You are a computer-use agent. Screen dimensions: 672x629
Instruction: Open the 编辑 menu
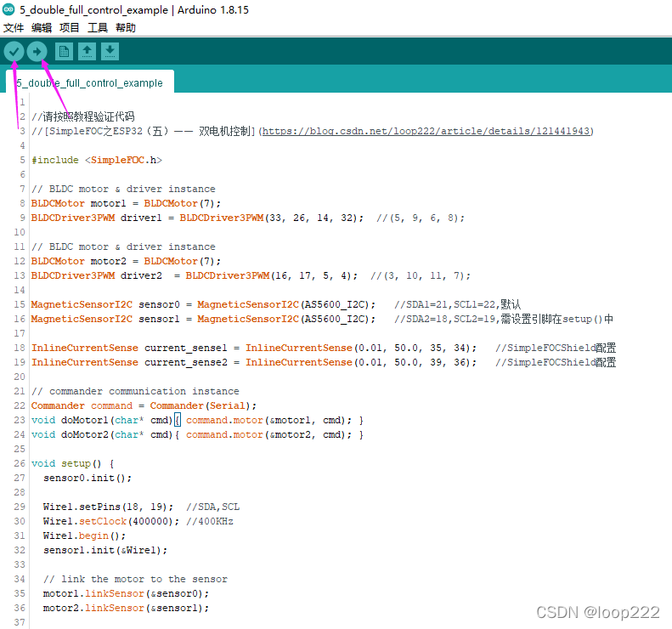(x=42, y=28)
